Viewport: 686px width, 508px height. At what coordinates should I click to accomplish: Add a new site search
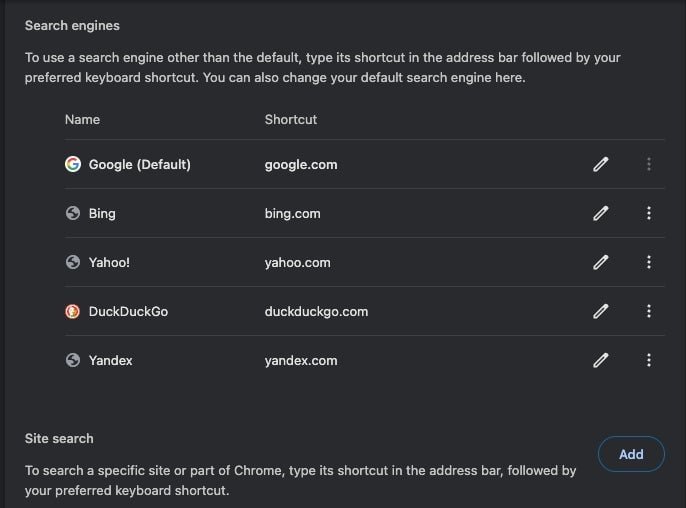631,454
